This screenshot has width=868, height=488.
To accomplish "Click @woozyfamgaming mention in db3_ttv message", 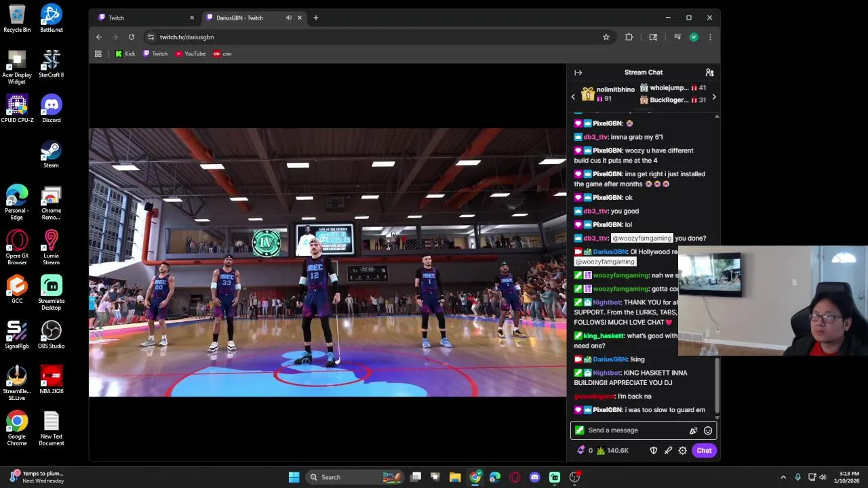I will point(642,239).
